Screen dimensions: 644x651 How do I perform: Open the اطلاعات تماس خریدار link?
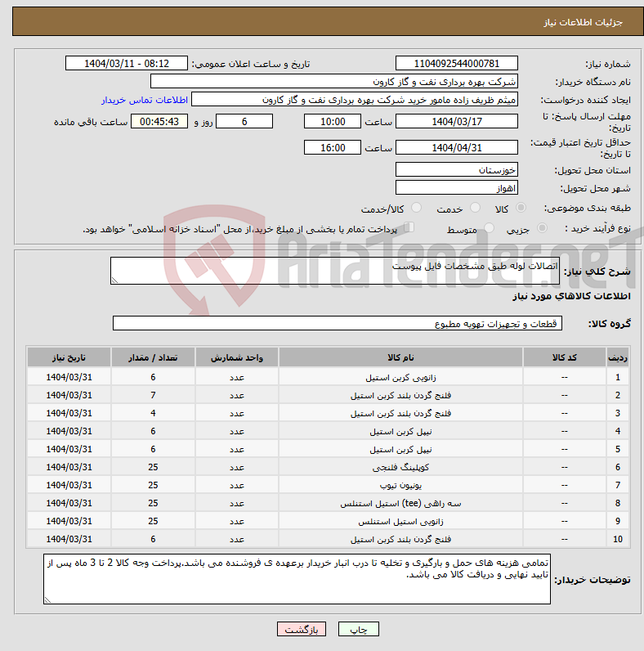[x=145, y=100]
